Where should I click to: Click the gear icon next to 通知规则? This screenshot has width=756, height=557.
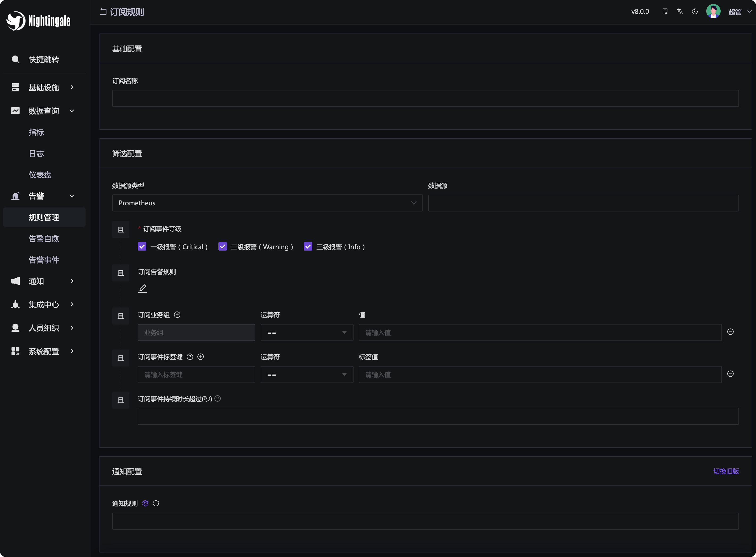pyautogui.click(x=145, y=503)
